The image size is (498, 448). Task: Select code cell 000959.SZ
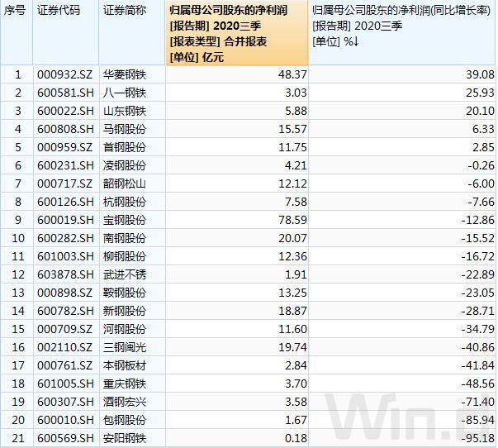(x=64, y=147)
